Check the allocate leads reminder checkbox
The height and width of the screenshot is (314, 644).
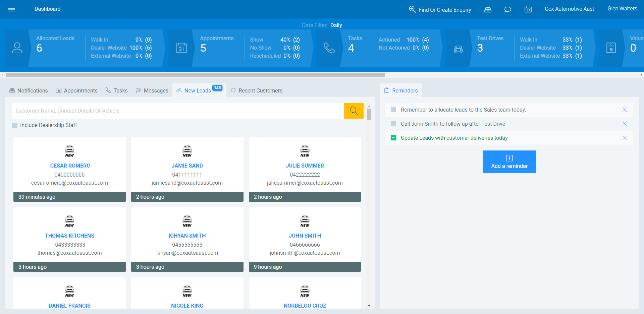pos(393,110)
